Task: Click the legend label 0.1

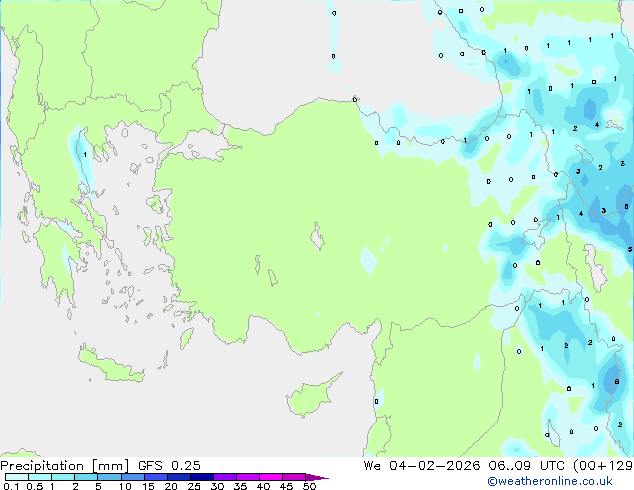Action: (x=11, y=486)
